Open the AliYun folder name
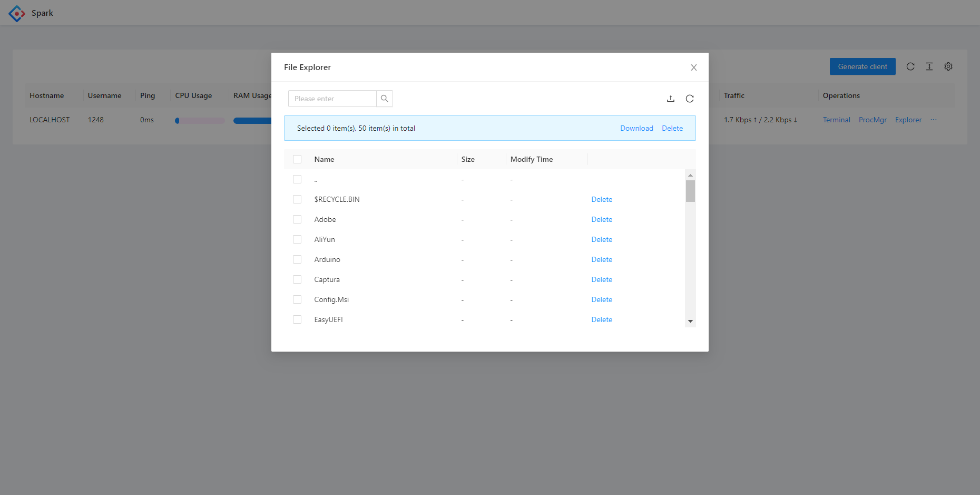Image resolution: width=980 pixels, height=495 pixels. tap(325, 239)
